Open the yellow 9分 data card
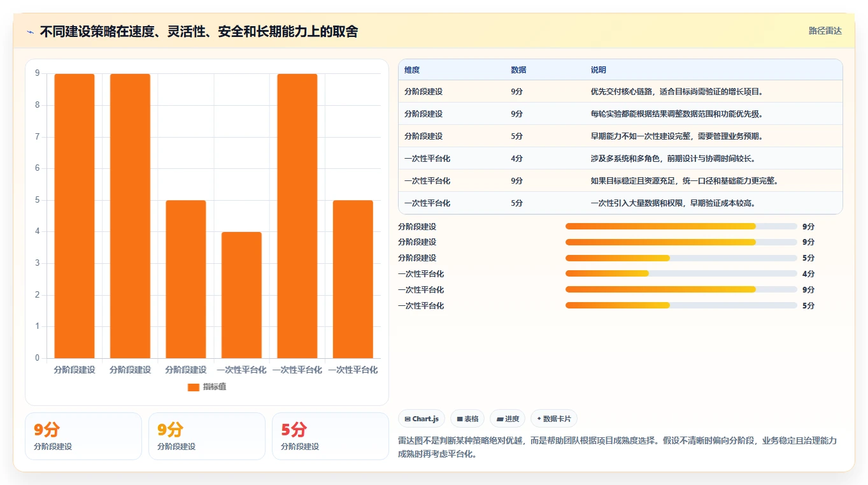Viewport: 868px width, 485px height. (207, 436)
